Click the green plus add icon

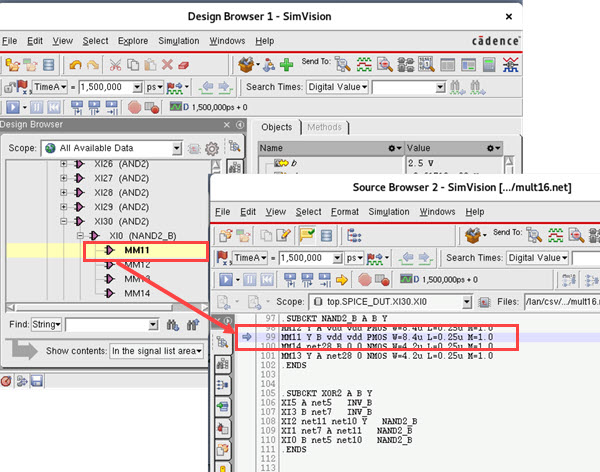(x=286, y=65)
